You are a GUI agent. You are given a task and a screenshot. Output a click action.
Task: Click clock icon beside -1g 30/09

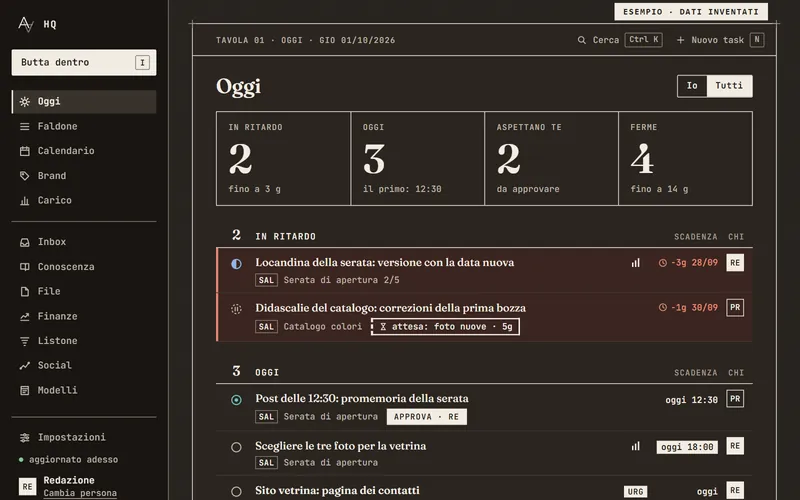coord(663,308)
